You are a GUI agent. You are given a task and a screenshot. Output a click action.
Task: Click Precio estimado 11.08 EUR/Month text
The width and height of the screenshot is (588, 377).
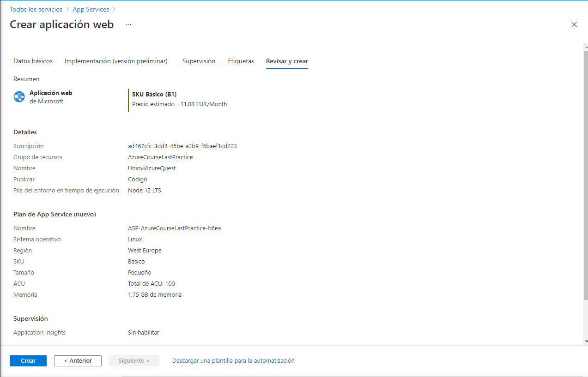(x=180, y=104)
